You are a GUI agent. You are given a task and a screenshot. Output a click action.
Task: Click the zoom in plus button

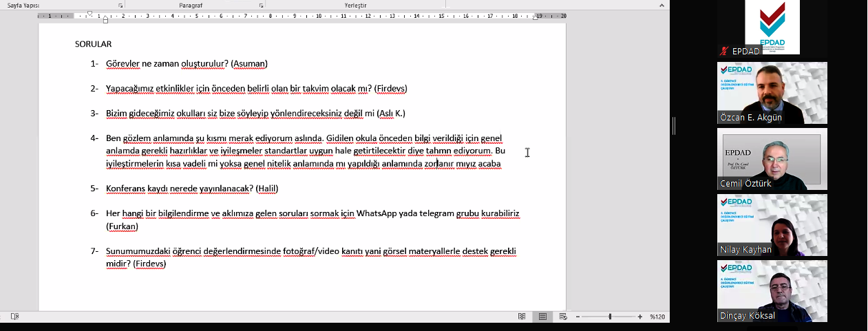click(640, 317)
